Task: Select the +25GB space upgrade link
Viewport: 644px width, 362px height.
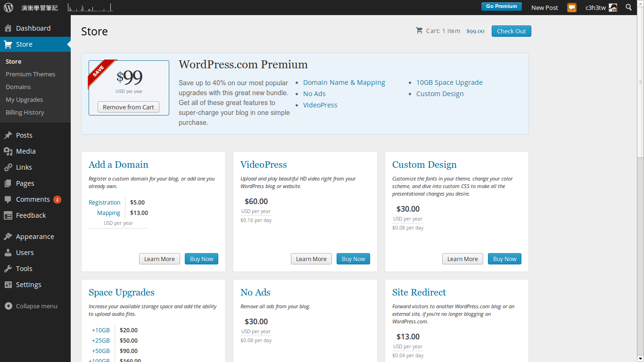Action: coord(101,341)
